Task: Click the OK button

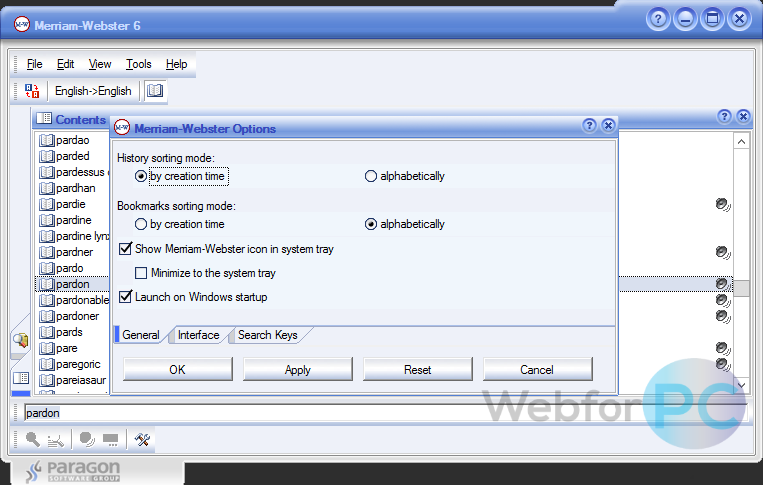Action: (178, 370)
